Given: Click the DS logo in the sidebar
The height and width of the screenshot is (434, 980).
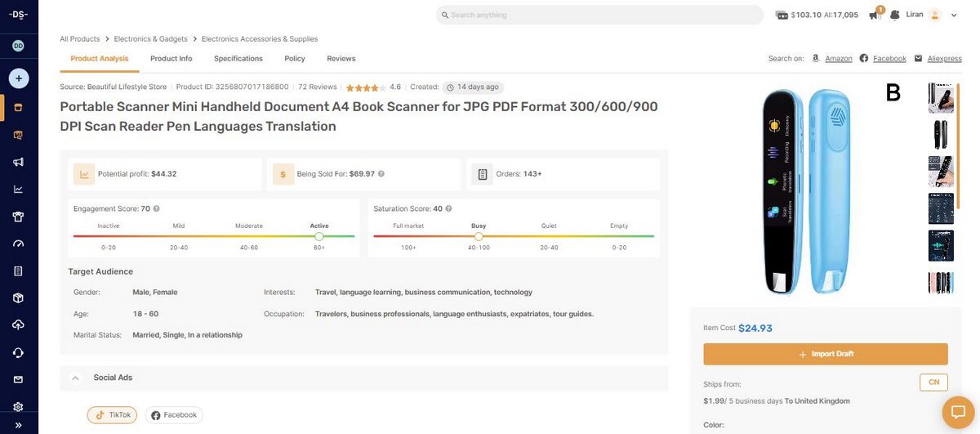Looking at the screenshot, I should 18,15.
